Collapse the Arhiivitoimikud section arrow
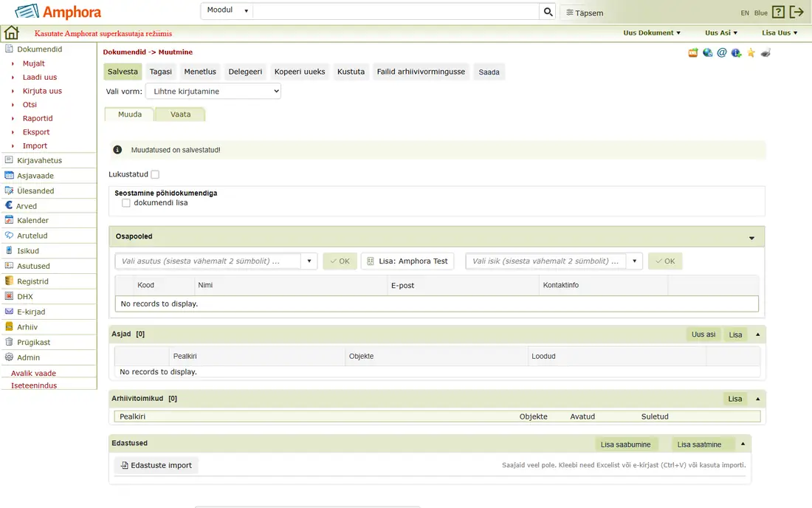Image resolution: width=812 pixels, height=508 pixels. 757,399
